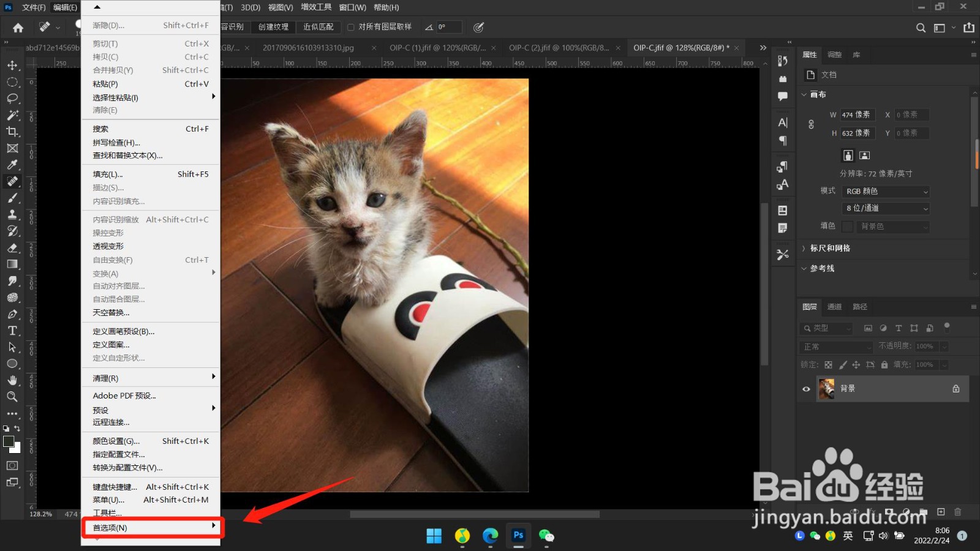Screen dimensions: 980x551
Task: Select the Lasso tool
Action: tap(12, 99)
